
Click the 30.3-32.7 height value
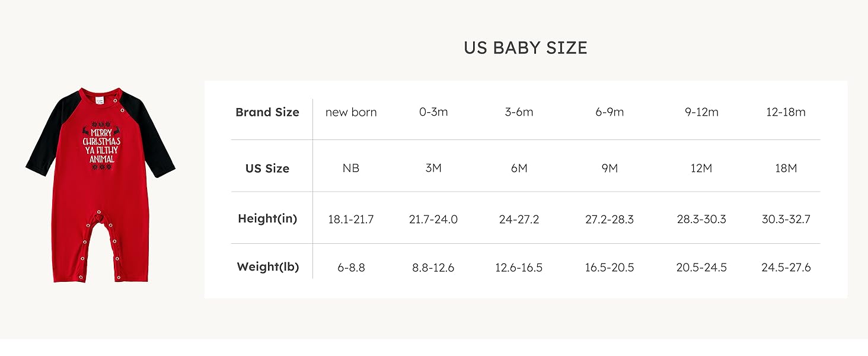click(786, 220)
